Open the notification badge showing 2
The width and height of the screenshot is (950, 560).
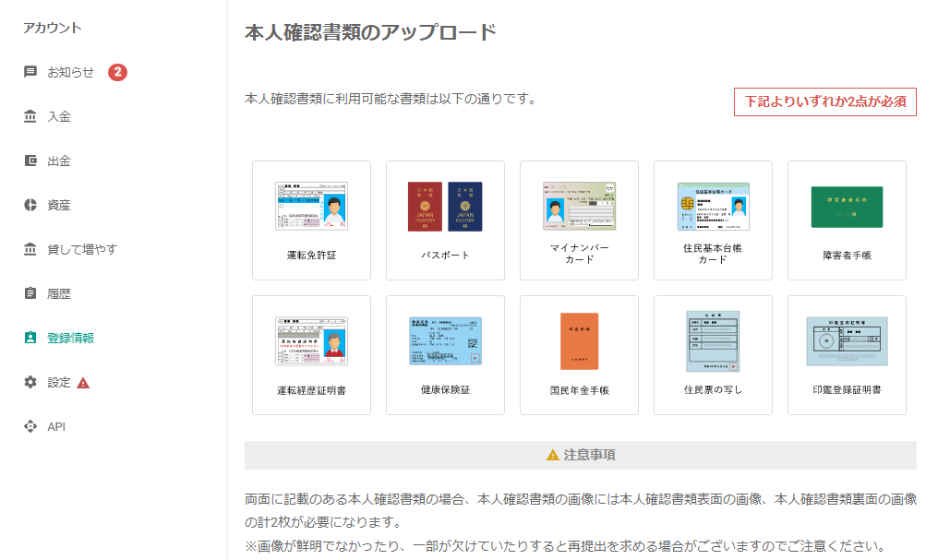[x=117, y=72]
